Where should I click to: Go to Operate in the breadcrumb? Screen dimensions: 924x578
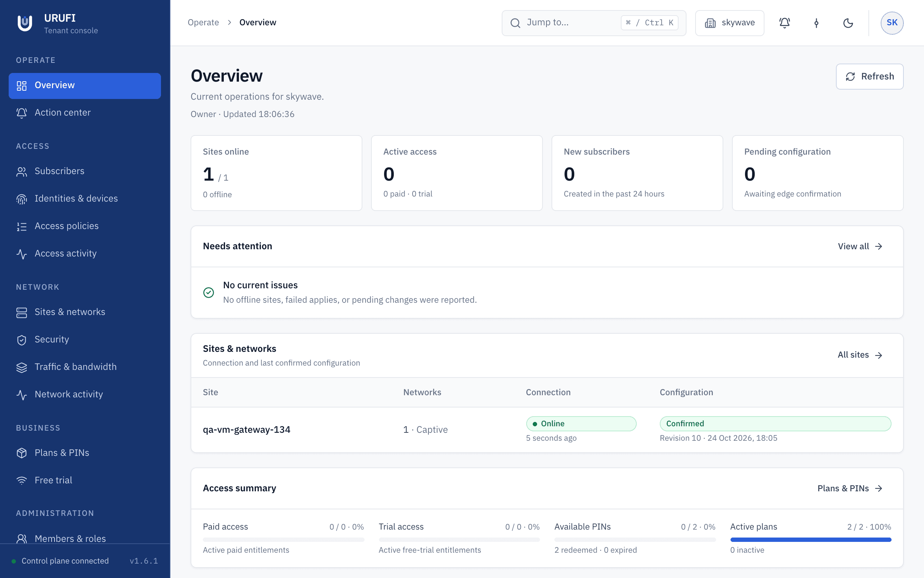click(x=203, y=22)
